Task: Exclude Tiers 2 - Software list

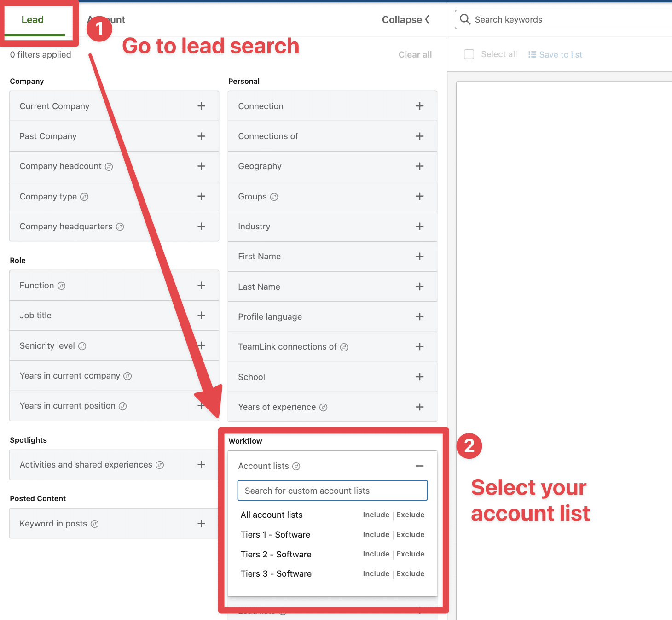Action: 411,554
